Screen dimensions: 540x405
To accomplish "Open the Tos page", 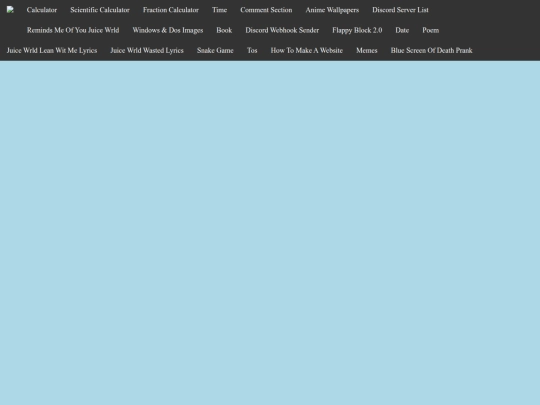I will tap(252, 51).
